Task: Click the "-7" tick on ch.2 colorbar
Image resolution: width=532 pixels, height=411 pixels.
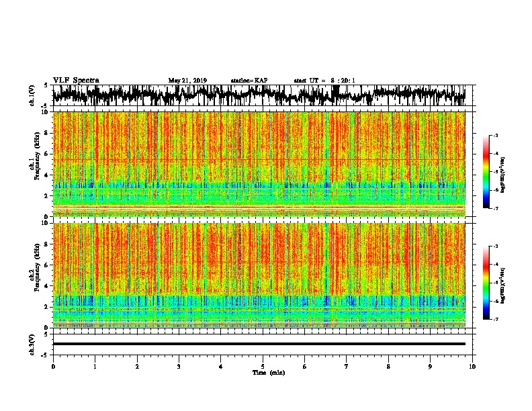Action: [496, 320]
